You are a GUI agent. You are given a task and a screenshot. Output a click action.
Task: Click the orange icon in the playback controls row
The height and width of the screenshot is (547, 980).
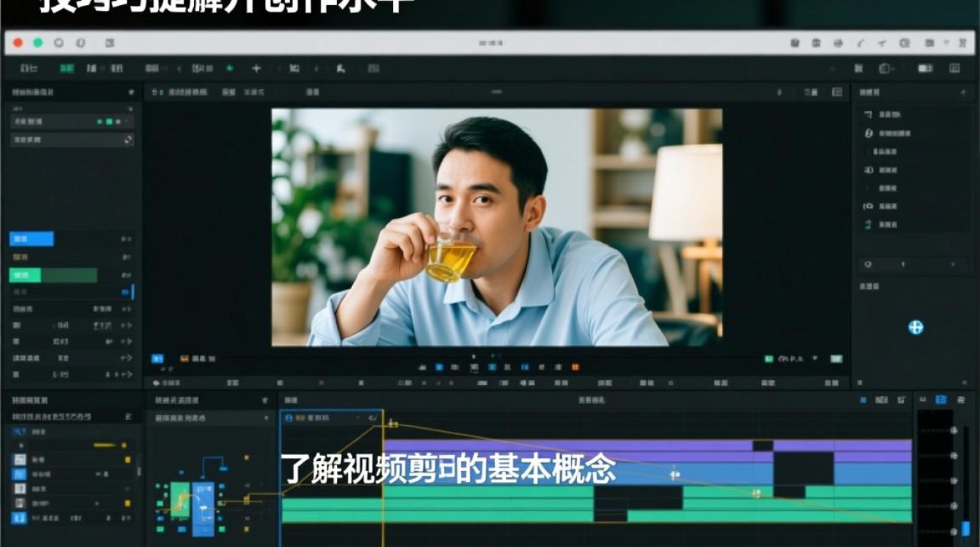click(575, 367)
